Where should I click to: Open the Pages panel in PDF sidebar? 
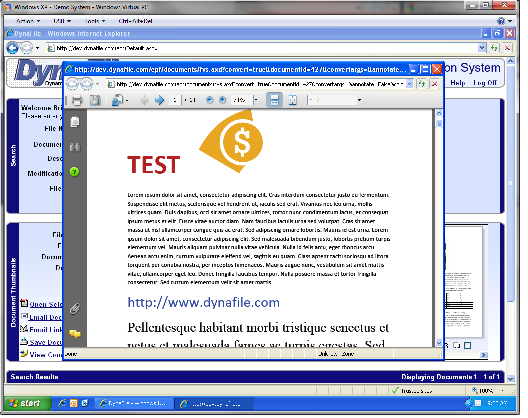click(x=75, y=122)
